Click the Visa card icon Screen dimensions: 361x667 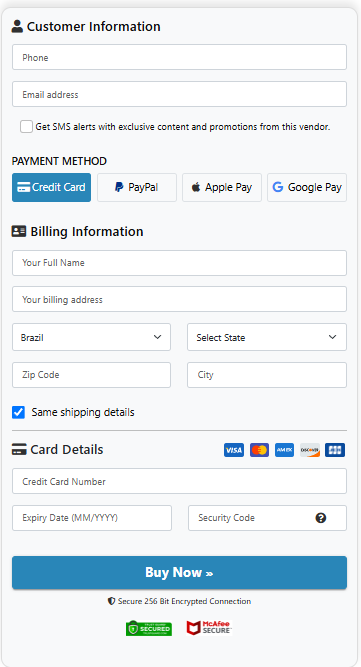[234, 450]
